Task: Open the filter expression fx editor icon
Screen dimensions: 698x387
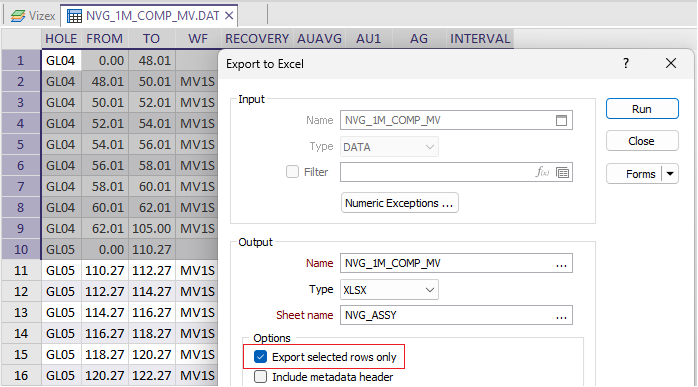Action: pyautogui.click(x=542, y=172)
